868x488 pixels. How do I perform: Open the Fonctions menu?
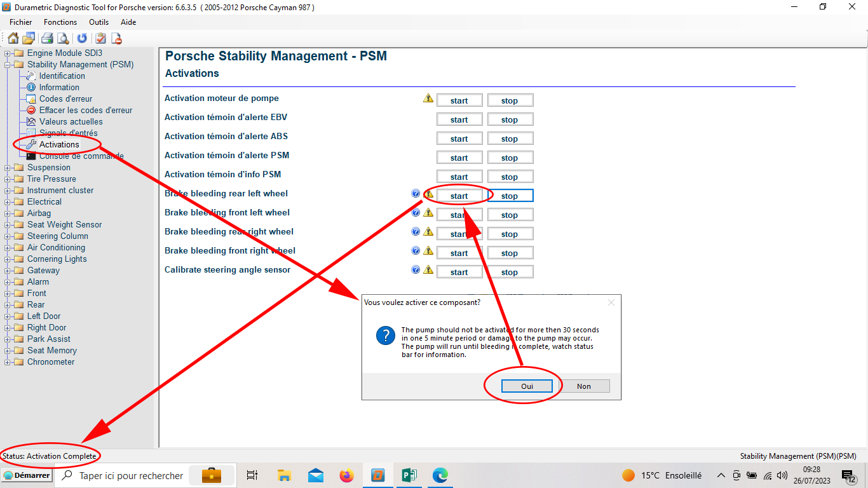[60, 22]
